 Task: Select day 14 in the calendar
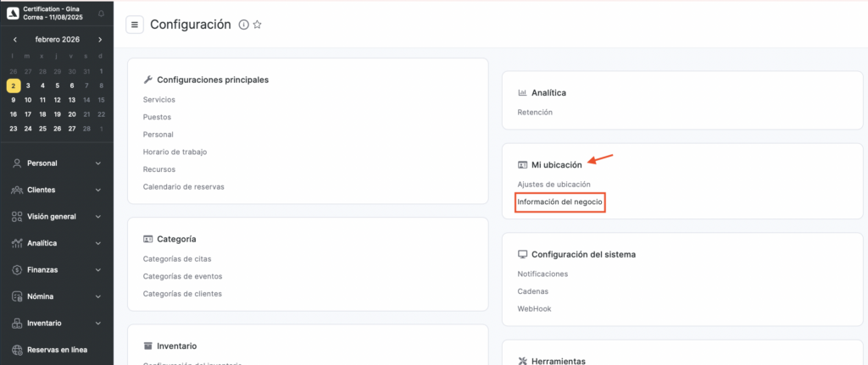click(x=86, y=100)
